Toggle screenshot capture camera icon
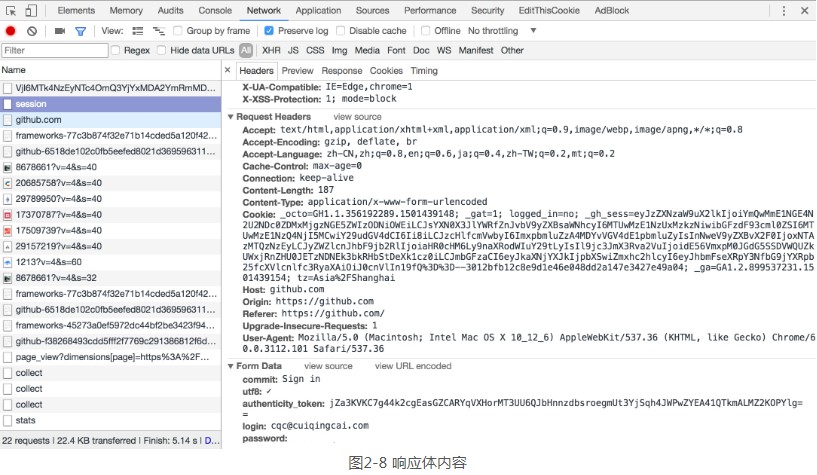This screenshot has height=475, width=817. pyautogui.click(x=60, y=31)
